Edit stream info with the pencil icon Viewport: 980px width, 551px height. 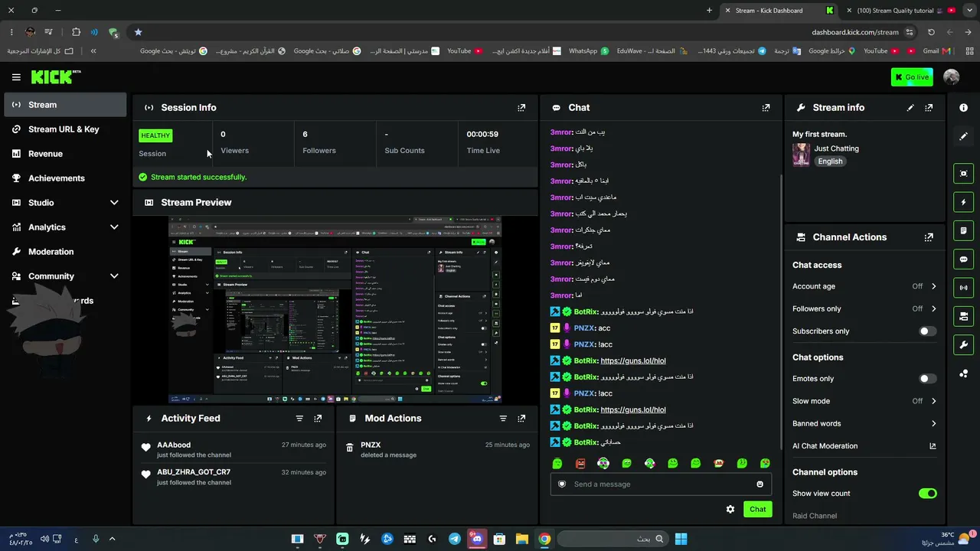click(x=910, y=108)
